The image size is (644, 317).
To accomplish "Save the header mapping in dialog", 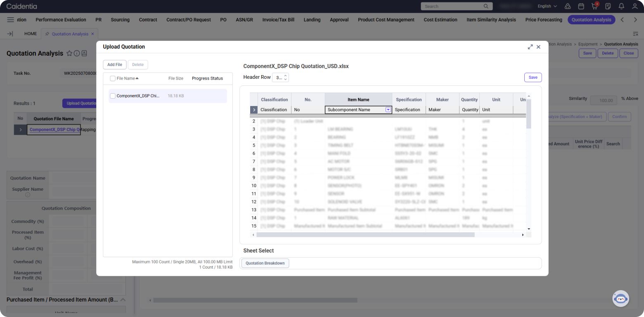I will (533, 78).
